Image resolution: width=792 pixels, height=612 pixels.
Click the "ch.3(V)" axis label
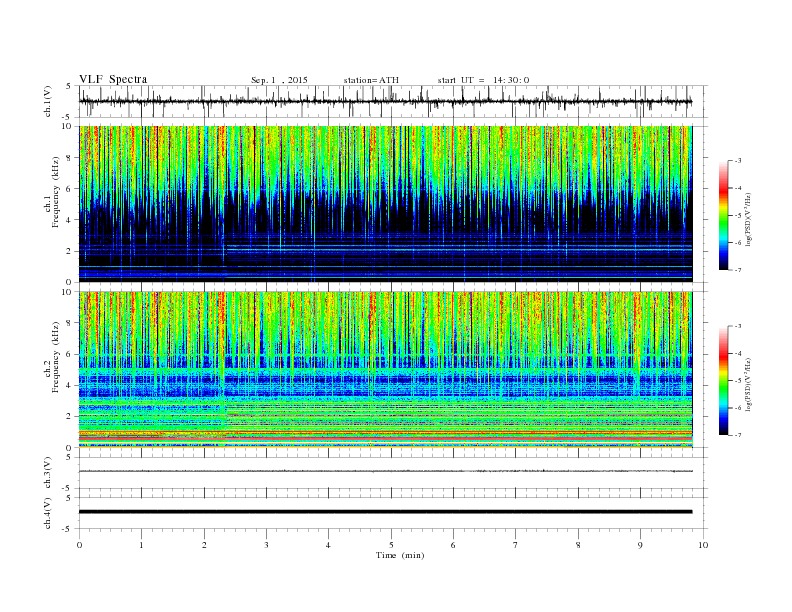tap(48, 473)
